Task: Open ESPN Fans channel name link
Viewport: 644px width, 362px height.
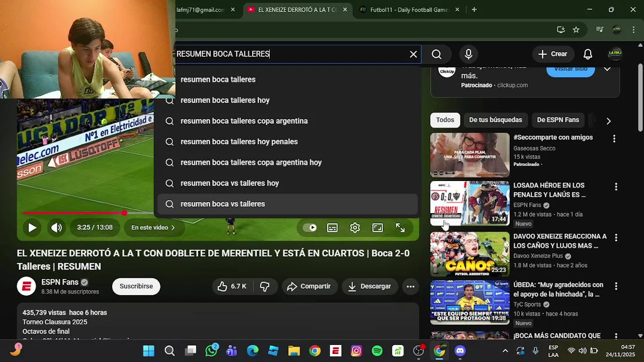Action: [60, 282]
